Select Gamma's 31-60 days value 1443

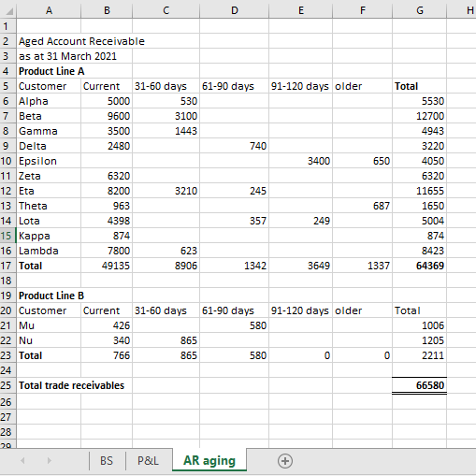(166, 131)
